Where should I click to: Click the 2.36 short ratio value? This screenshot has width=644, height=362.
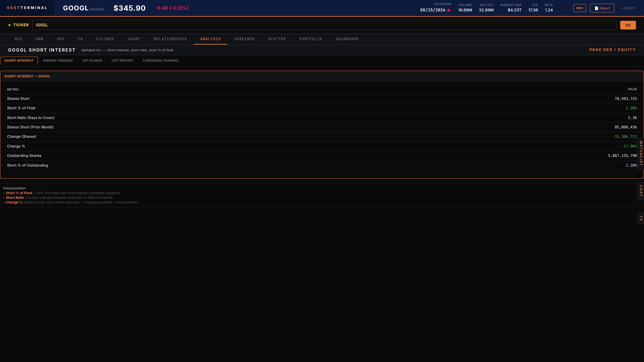point(632,118)
